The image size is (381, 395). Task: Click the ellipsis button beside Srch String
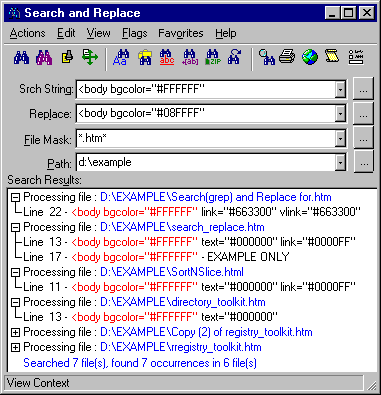click(x=363, y=89)
